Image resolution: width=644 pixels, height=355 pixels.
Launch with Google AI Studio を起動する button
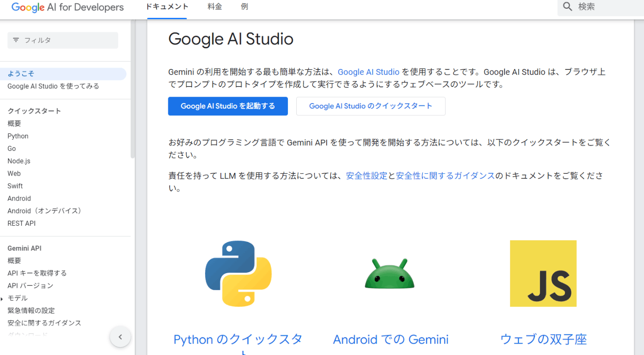pyautogui.click(x=228, y=106)
